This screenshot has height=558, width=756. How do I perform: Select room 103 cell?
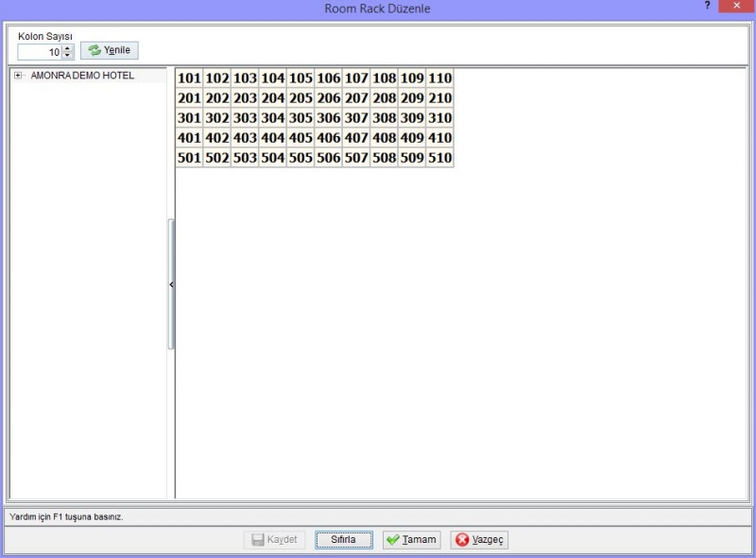(x=245, y=78)
